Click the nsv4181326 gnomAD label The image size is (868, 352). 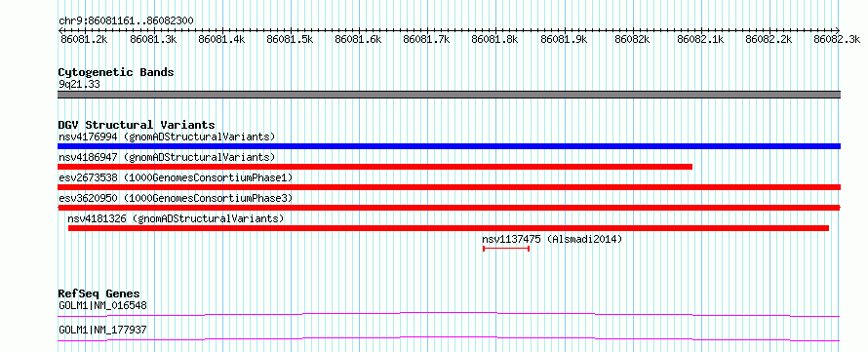click(x=176, y=218)
